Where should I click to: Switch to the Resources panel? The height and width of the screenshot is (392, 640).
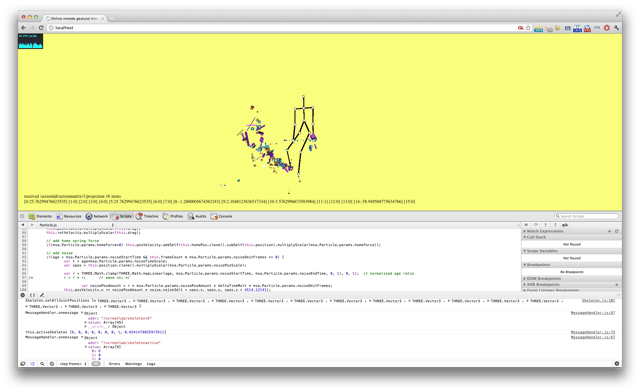point(69,216)
